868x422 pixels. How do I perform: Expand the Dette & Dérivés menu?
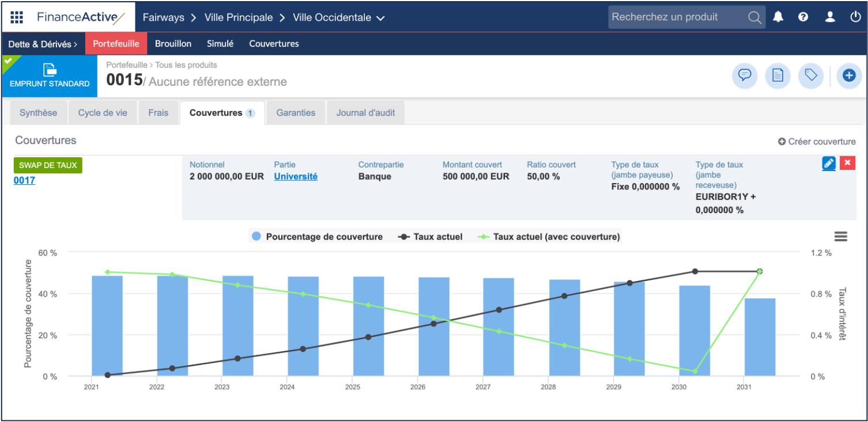point(43,44)
